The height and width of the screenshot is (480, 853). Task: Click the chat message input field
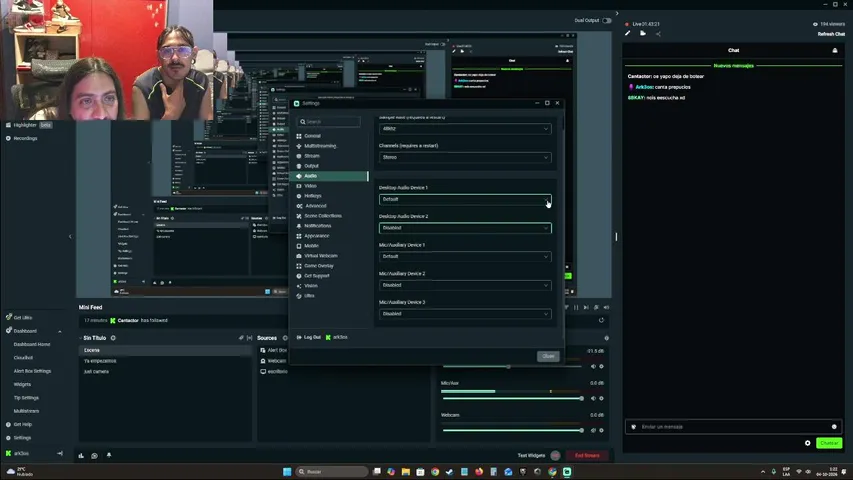pos(733,427)
